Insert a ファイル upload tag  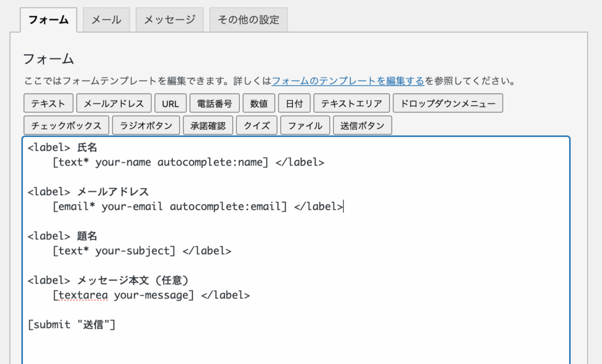(x=305, y=125)
